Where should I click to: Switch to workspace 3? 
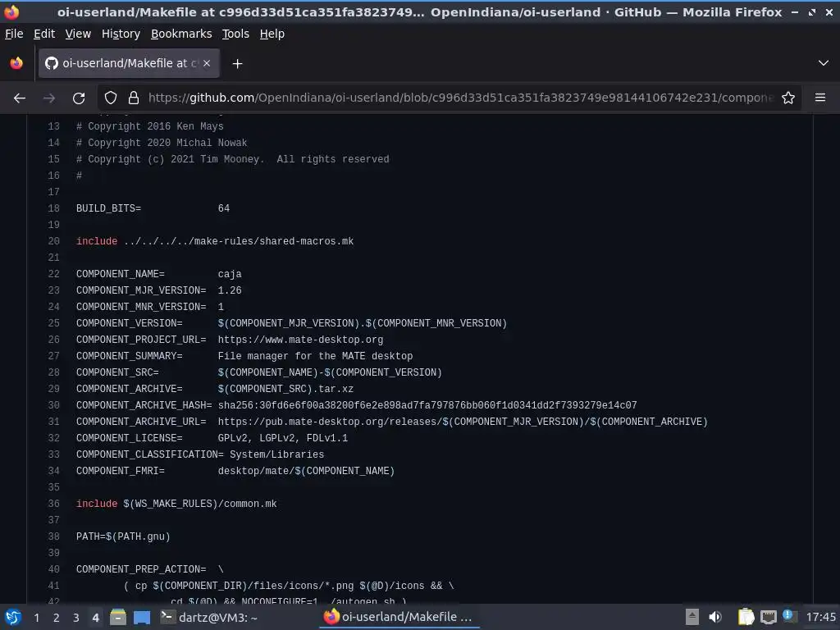pyautogui.click(x=76, y=618)
